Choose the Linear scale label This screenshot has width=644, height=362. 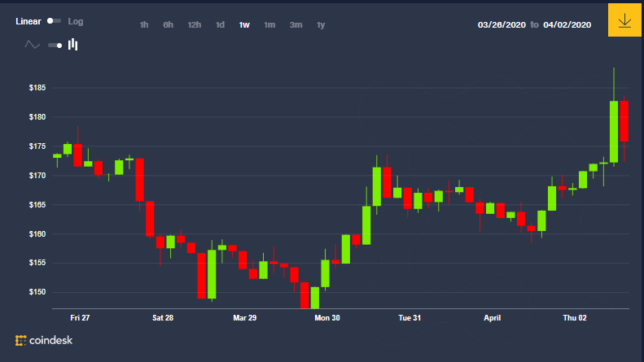click(28, 21)
